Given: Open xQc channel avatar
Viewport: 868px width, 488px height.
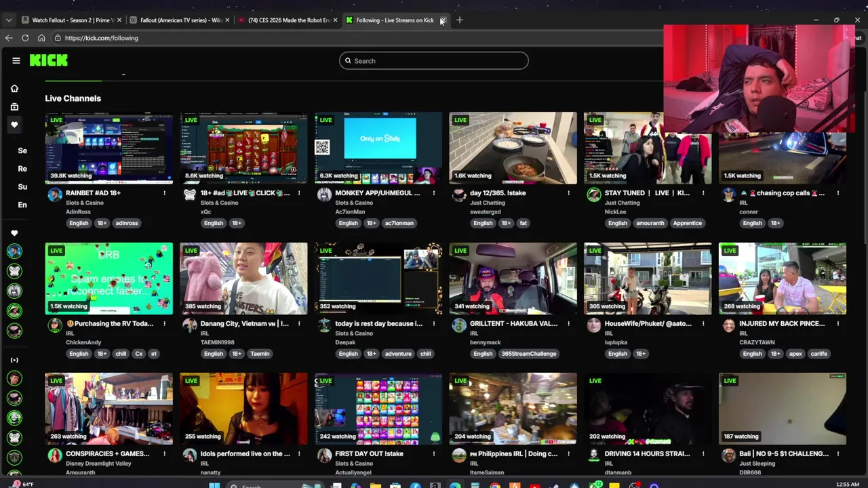Looking at the screenshot, I should pyautogui.click(x=190, y=195).
